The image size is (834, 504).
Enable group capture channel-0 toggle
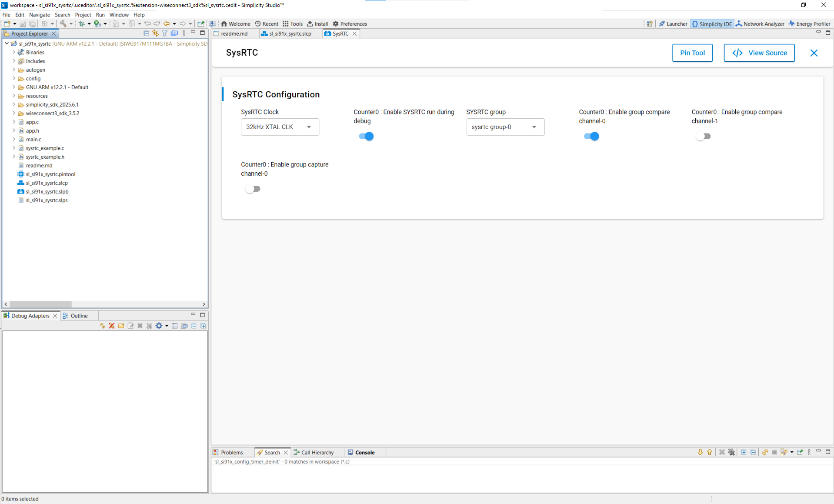coord(253,189)
